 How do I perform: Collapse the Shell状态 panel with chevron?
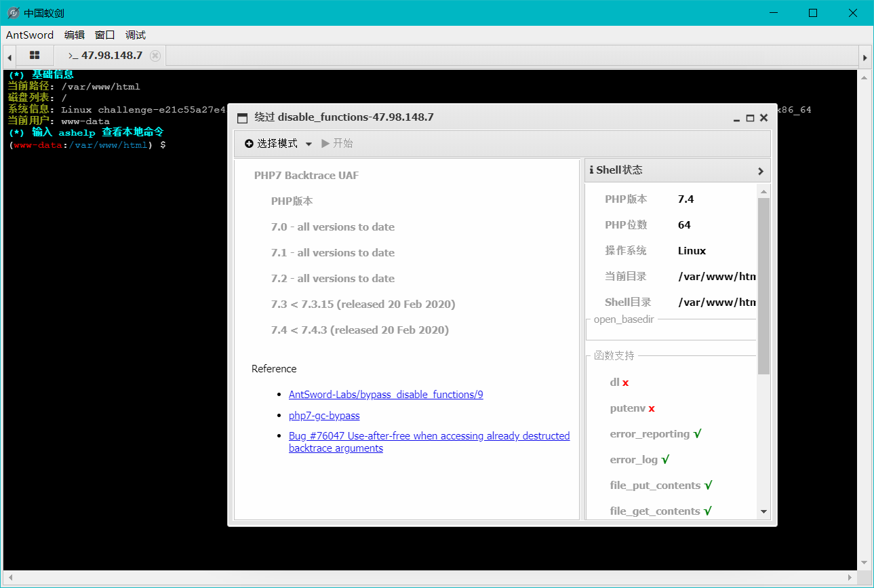click(760, 171)
